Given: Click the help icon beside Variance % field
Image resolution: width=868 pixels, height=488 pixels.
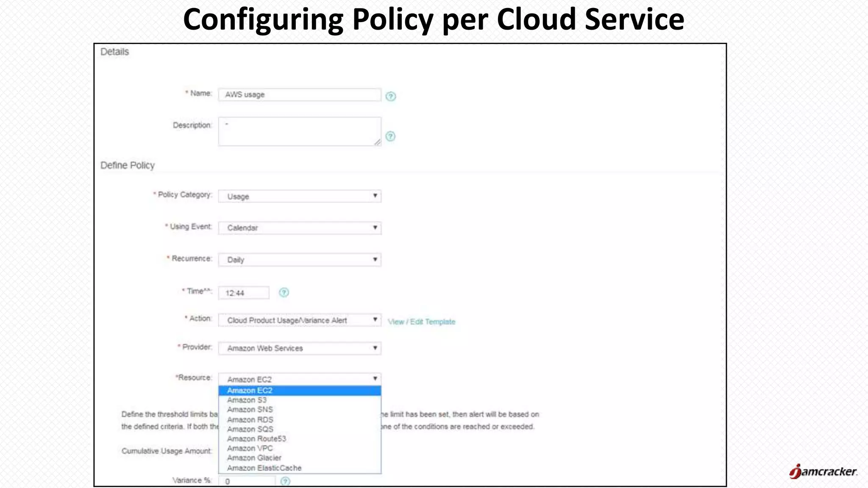Looking at the screenshot, I should pos(285,481).
